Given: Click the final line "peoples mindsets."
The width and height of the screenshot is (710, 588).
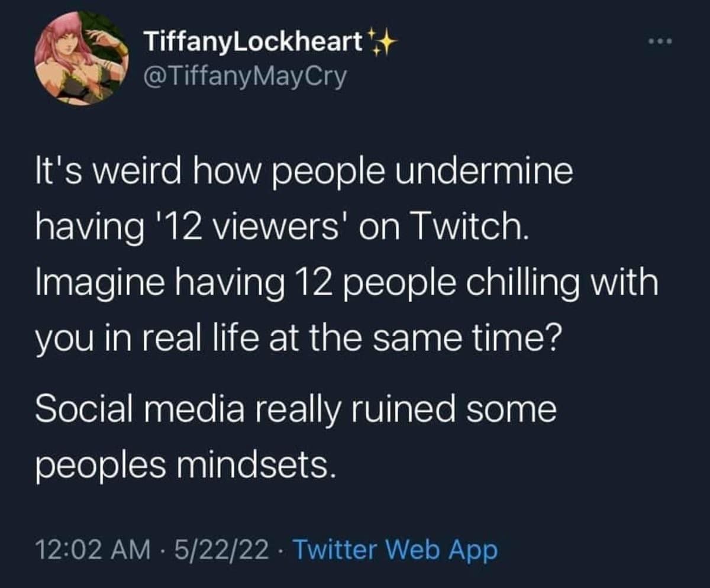Looking at the screenshot, I should coord(189,465).
